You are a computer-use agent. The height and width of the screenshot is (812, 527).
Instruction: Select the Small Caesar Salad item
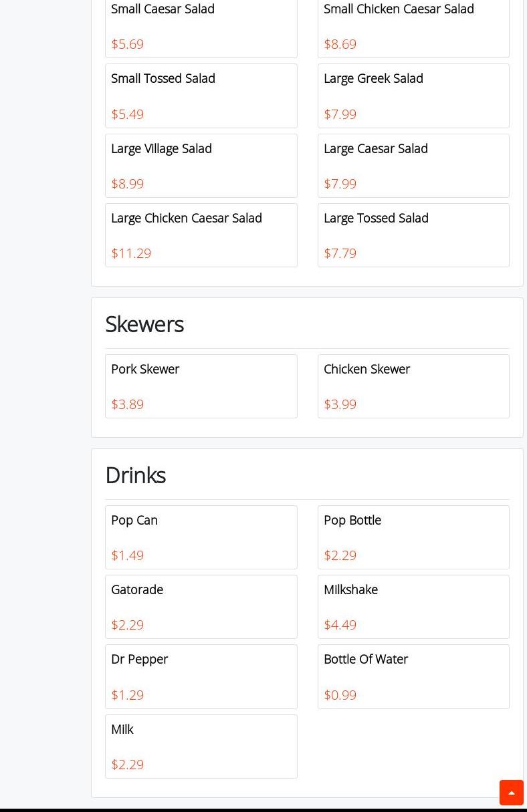coord(201,27)
